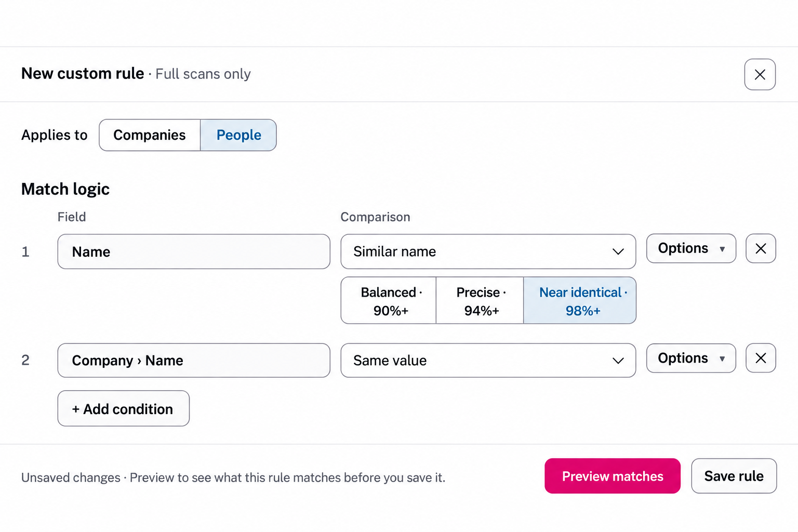Viewport: 798px width, 532px height.
Task: Open the Similar name comparison dropdown
Action: [x=488, y=251]
